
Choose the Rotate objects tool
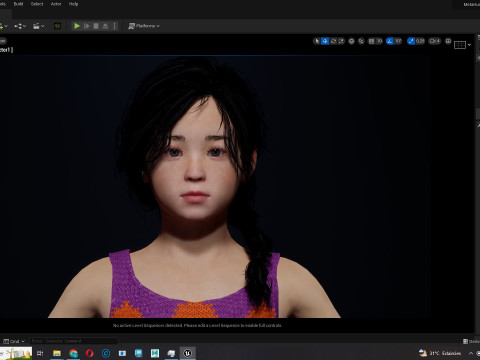pyautogui.click(x=333, y=41)
